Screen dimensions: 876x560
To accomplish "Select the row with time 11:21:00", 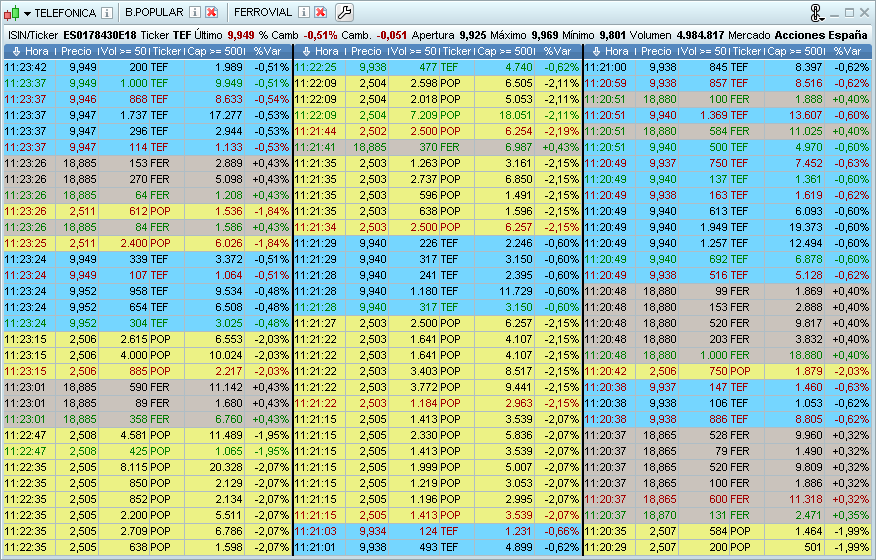I will 728,67.
